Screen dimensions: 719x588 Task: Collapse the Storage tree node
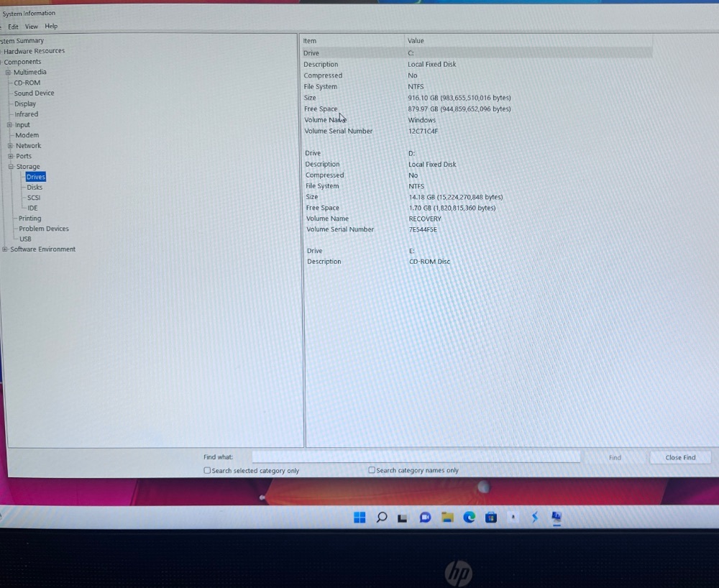pos(11,167)
